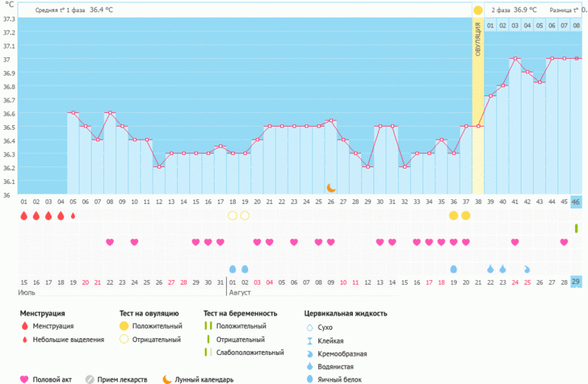Select highlighted cycle day 46 cell
588x384 pixels.
tap(577, 202)
